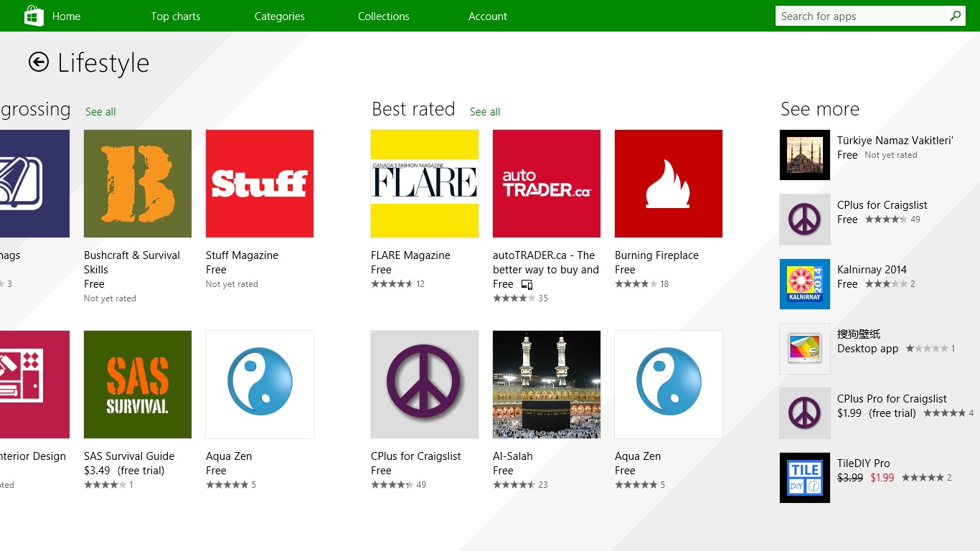The image size is (980, 551).
Task: Click 'Türkiye Namaz Vakitleri'' title text
Action: [x=895, y=141]
